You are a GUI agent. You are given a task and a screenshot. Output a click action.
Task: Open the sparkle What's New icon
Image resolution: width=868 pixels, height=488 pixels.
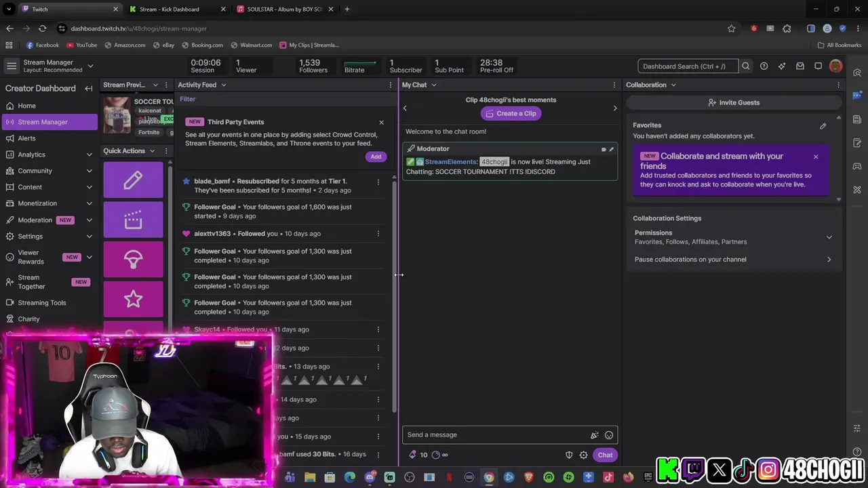click(x=782, y=66)
